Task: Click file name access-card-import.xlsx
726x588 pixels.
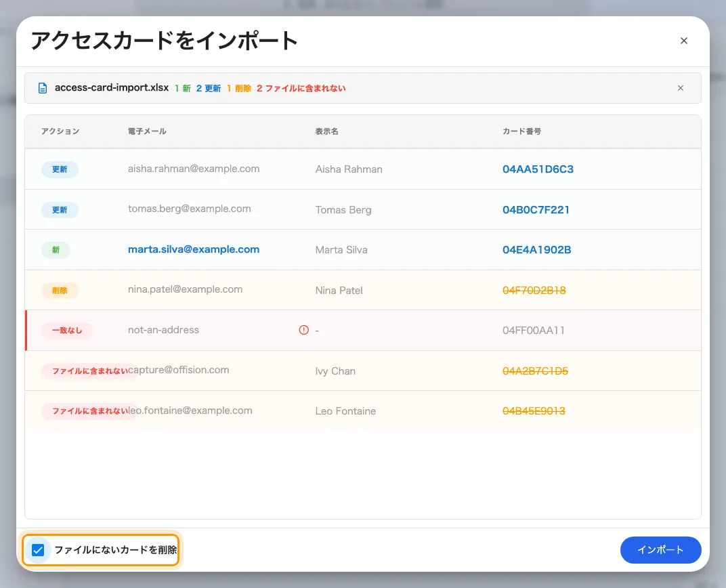Action: [112, 87]
